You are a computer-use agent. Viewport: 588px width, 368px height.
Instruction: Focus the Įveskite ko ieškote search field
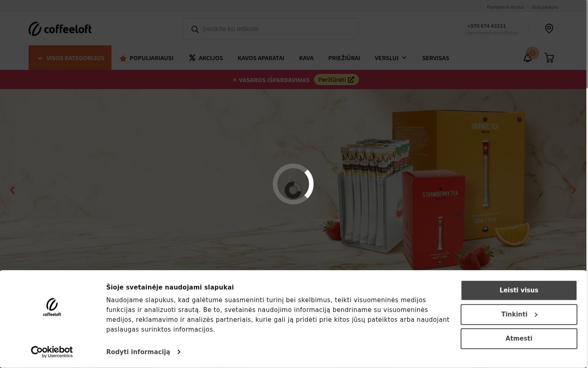tap(271, 29)
